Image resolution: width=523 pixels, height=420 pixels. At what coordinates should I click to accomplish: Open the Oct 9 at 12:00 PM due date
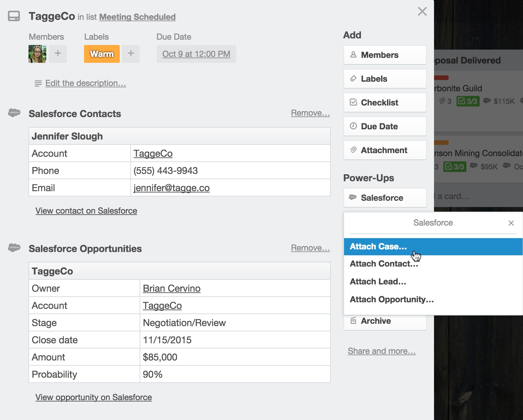pyautogui.click(x=196, y=54)
